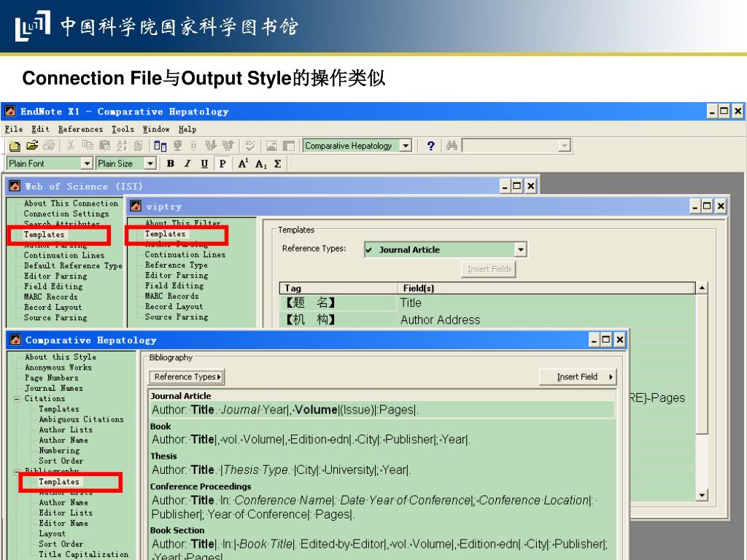Click scroll-up arrow in viptry Templates list
Screen dimensions: 747x560
coord(702,287)
